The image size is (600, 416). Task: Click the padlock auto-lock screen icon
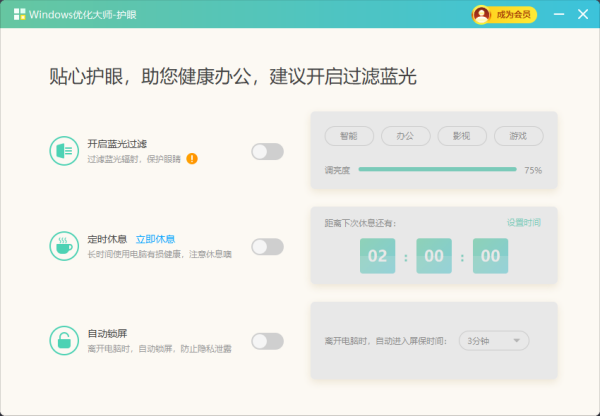(64, 340)
